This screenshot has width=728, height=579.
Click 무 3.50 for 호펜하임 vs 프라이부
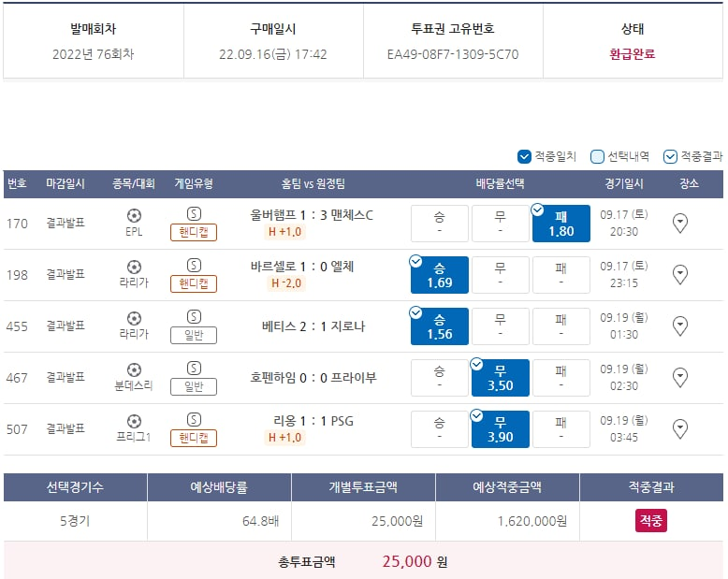[500, 378]
